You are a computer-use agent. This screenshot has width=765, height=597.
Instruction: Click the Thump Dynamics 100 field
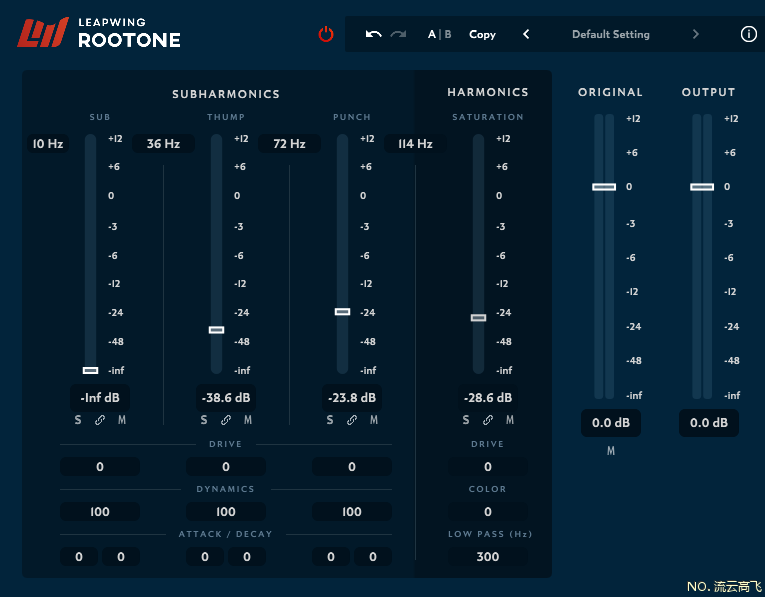coord(226,512)
